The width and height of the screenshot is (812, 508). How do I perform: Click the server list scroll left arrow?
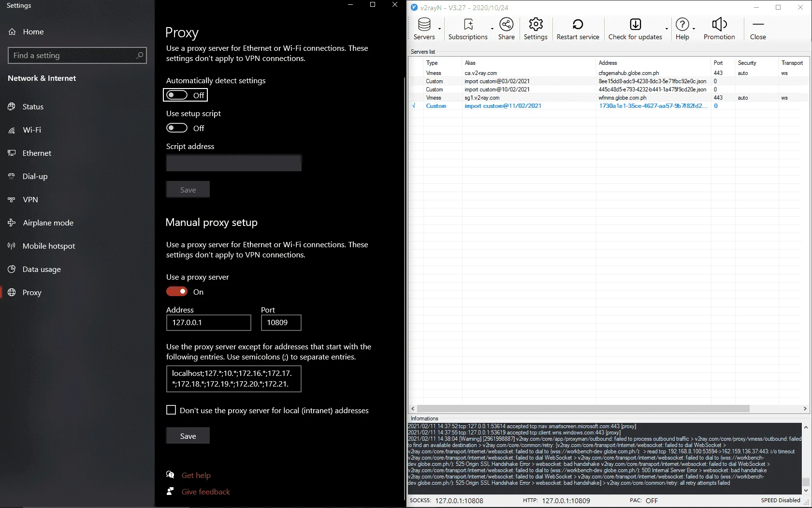412,408
